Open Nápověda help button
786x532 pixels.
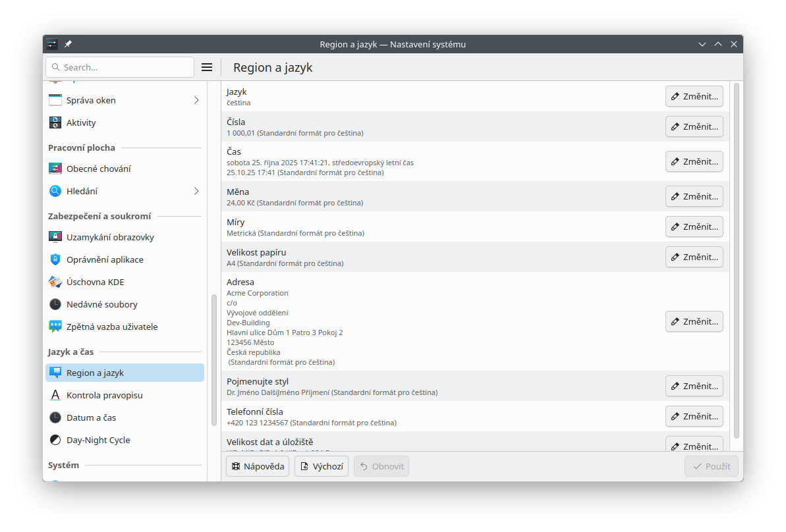pos(257,466)
